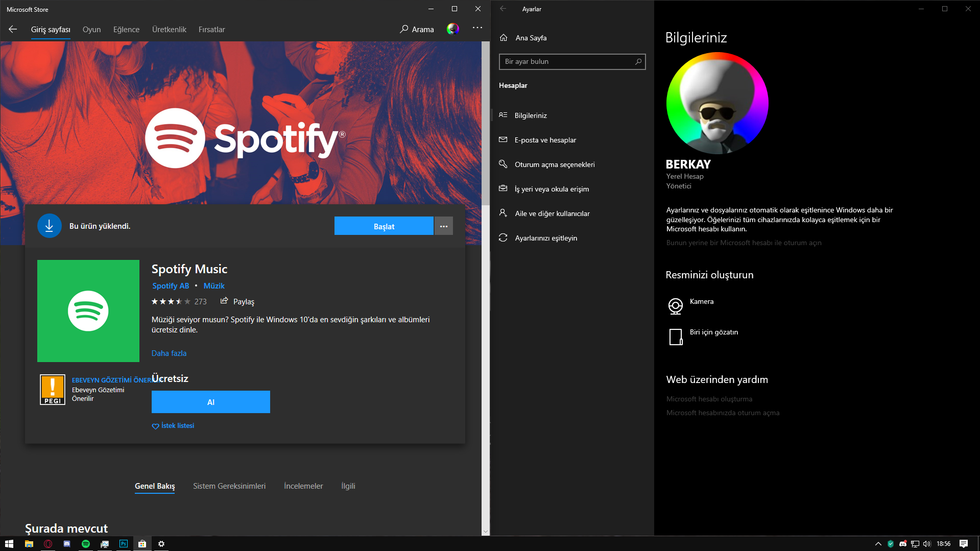Viewport: 980px width, 551px height.
Task: Open Oturum açma seçenekleri settings
Action: [572, 164]
